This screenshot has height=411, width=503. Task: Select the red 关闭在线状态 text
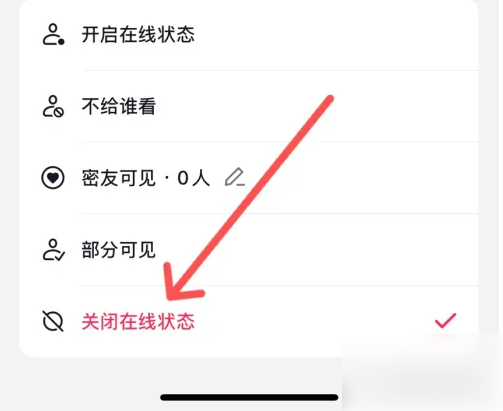(138, 322)
